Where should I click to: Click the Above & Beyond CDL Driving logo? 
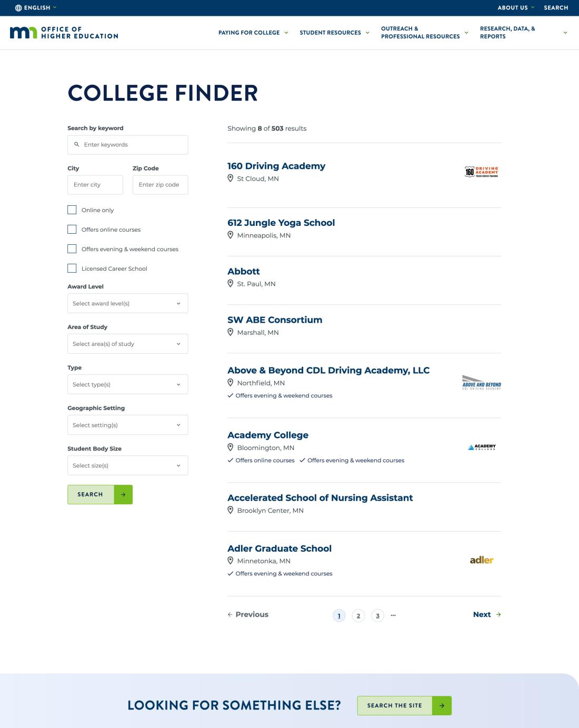pos(481,383)
